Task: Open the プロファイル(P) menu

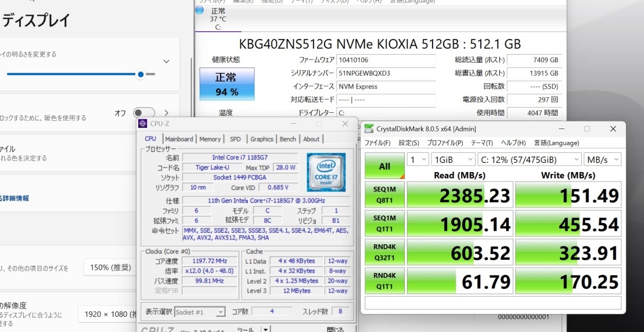Action: 445,143
